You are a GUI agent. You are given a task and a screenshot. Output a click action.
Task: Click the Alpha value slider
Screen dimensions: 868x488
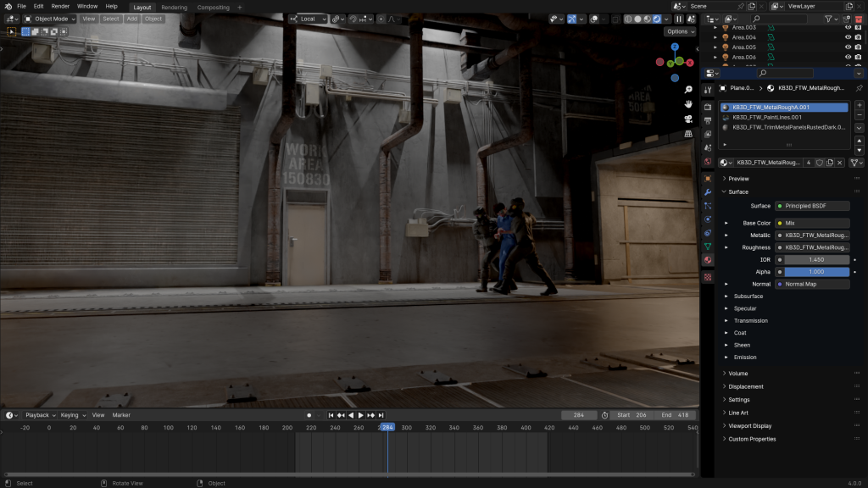(x=816, y=272)
